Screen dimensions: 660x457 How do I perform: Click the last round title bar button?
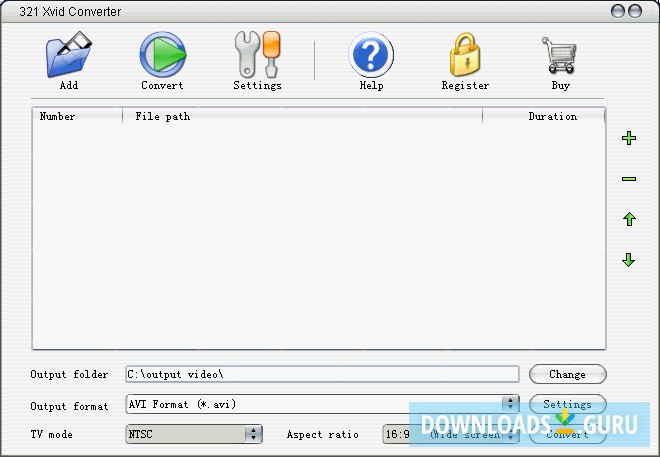635,11
